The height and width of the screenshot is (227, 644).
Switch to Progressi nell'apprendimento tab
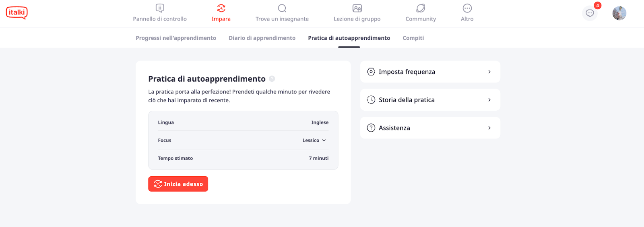[176, 38]
